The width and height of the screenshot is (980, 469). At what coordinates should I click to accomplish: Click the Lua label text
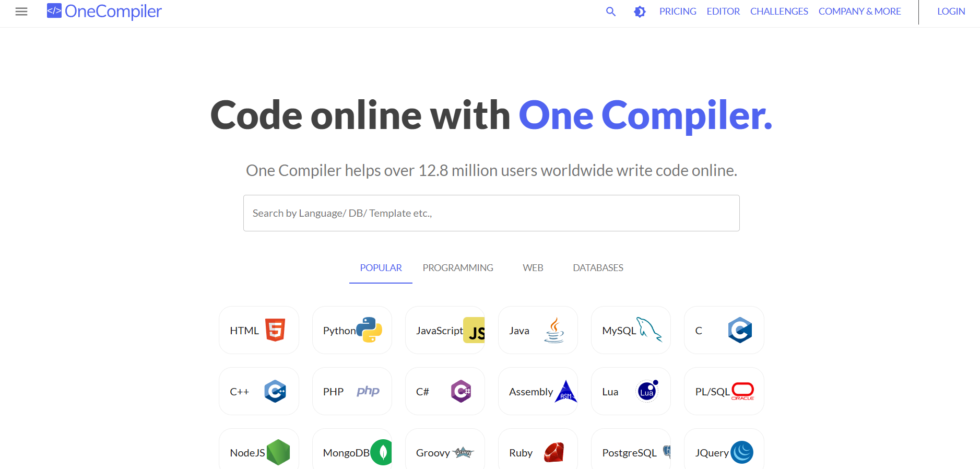click(610, 392)
